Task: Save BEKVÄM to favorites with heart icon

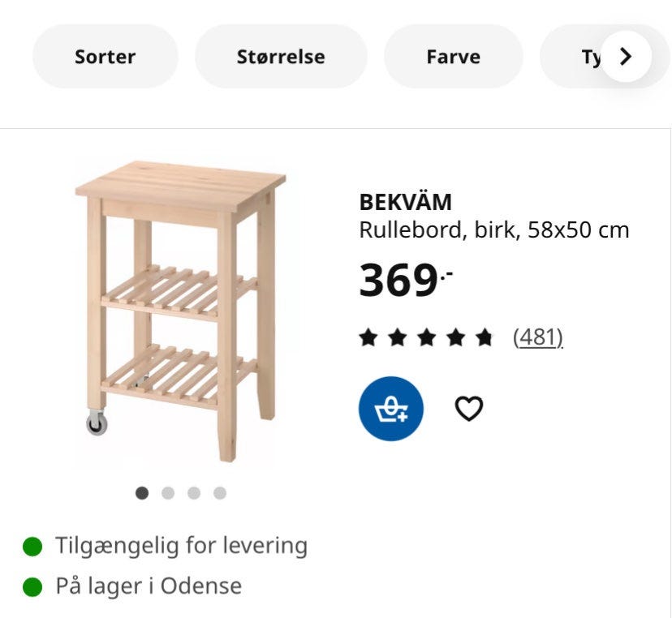Action: [468, 408]
